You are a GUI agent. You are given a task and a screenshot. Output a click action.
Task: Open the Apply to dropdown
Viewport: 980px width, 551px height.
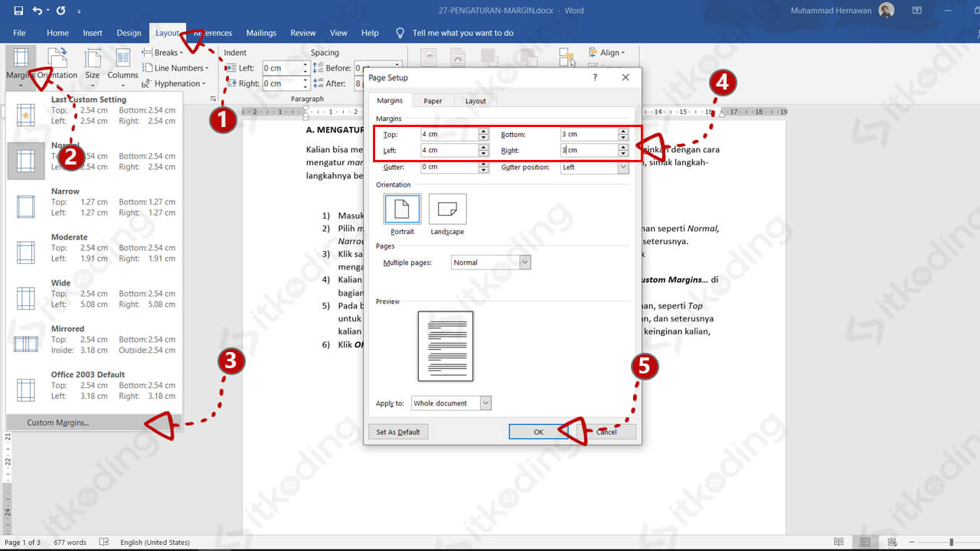451,403
